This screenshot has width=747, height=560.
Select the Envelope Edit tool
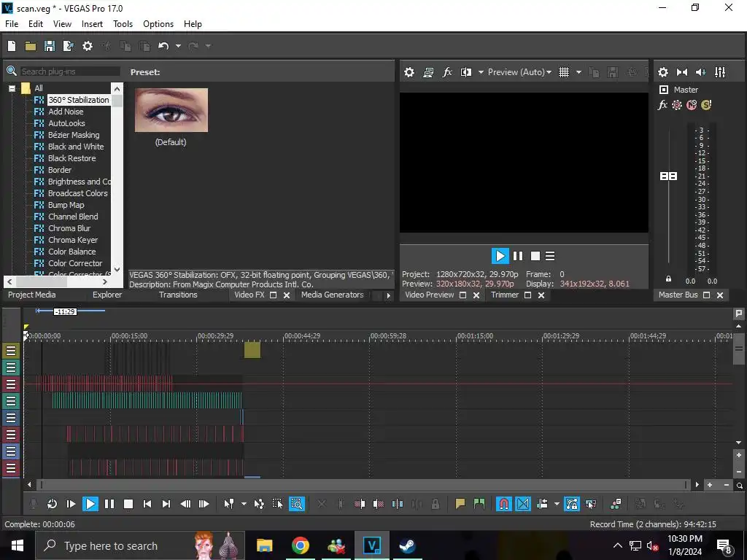(259, 504)
